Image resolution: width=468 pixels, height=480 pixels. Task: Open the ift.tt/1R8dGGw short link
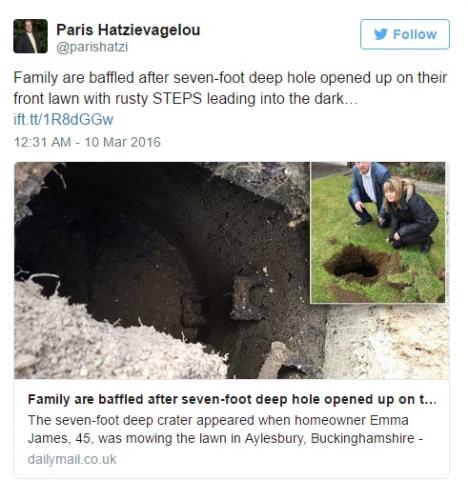tap(63, 119)
